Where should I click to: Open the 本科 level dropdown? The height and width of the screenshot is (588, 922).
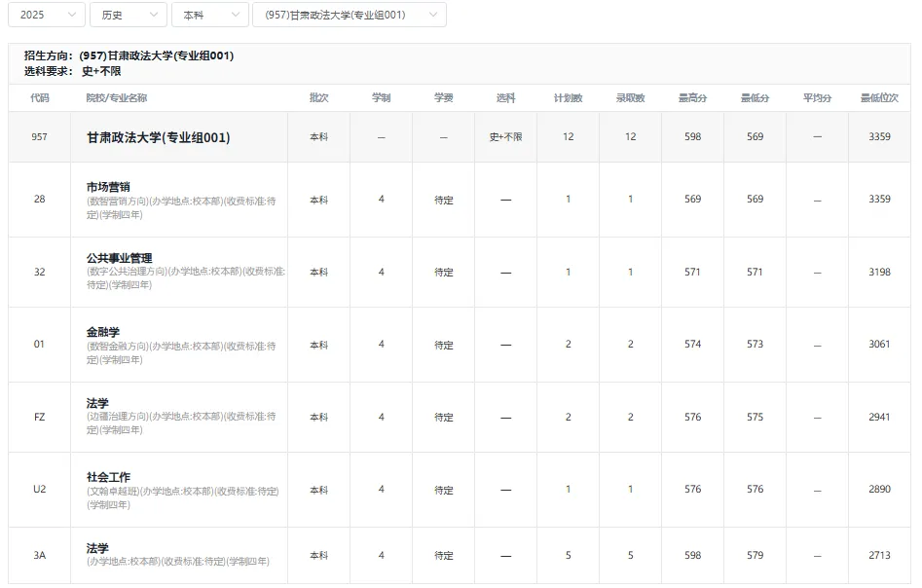pos(210,15)
